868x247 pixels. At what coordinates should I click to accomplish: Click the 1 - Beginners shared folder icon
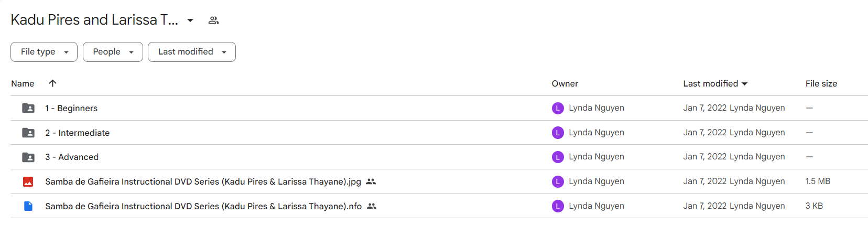(x=28, y=108)
